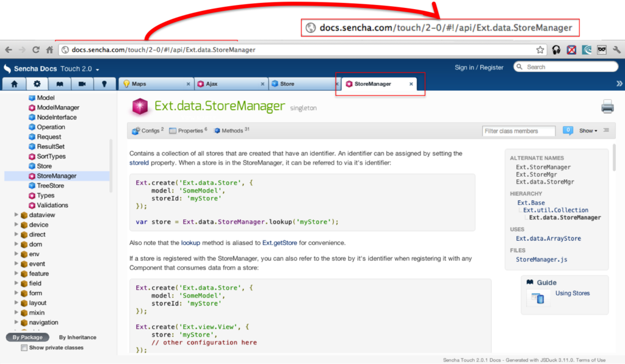The width and height of the screenshot is (625, 364).
Task: Click the red crossed-out extension icon
Action: [x=571, y=50]
